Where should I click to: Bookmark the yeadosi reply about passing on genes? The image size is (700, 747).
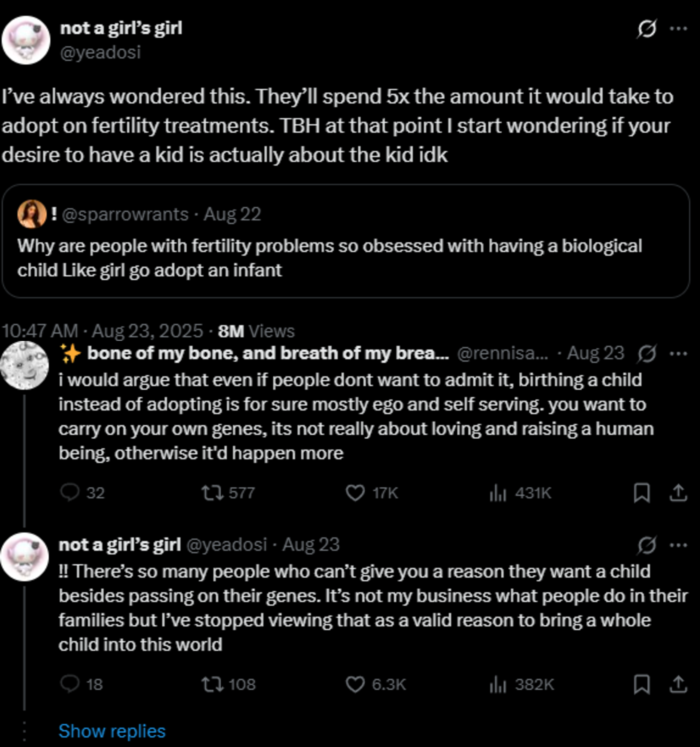coord(641,684)
